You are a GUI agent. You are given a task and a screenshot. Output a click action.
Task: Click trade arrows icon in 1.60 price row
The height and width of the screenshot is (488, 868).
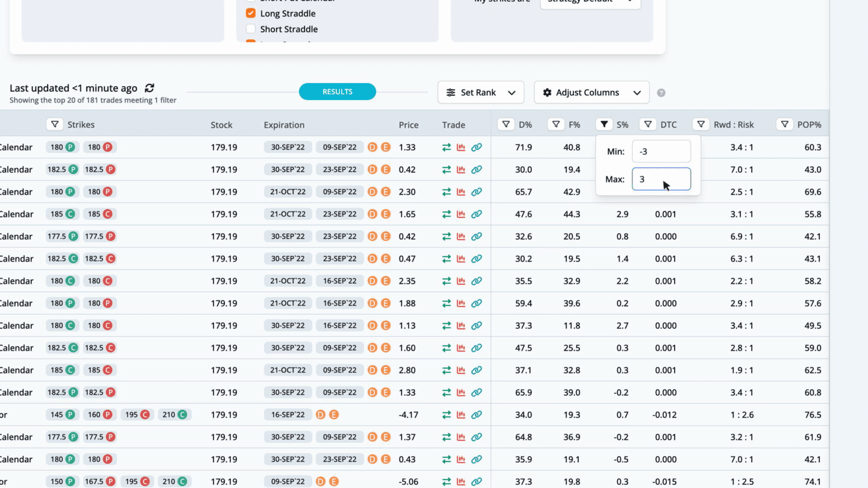coord(447,348)
